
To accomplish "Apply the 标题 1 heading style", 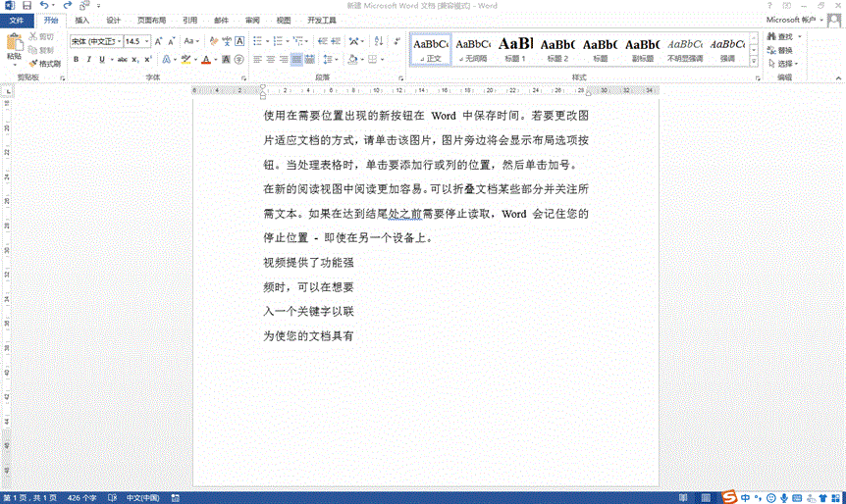I will tap(515, 47).
